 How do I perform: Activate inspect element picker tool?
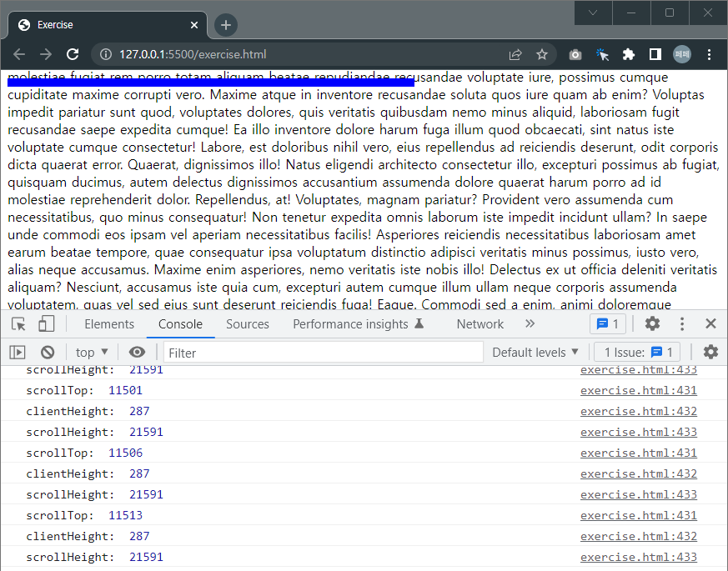(x=18, y=323)
